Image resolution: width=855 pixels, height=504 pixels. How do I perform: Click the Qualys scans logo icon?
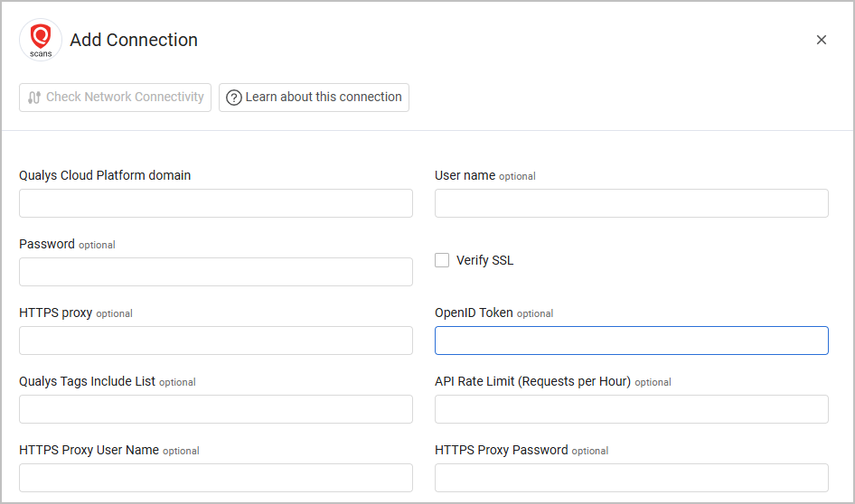[x=41, y=40]
